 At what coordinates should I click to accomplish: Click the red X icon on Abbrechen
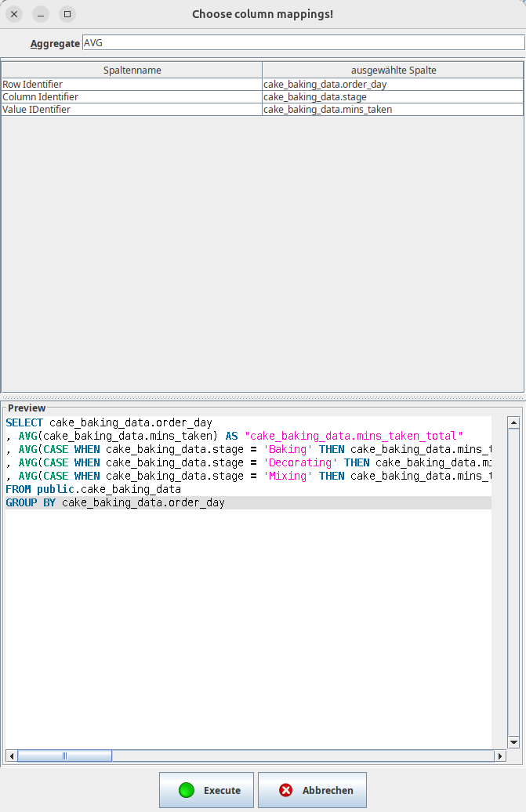tap(286, 790)
